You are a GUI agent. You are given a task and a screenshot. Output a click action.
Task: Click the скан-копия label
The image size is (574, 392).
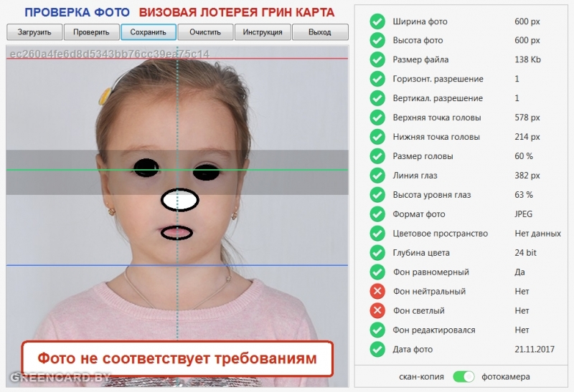tap(421, 377)
